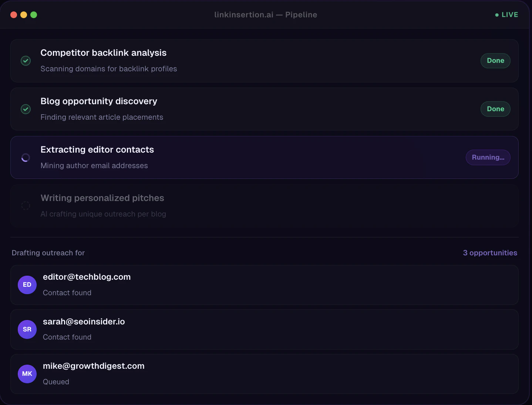Click the dashed circle next to Writing personalized pitches
532x405 pixels.
(26, 205)
